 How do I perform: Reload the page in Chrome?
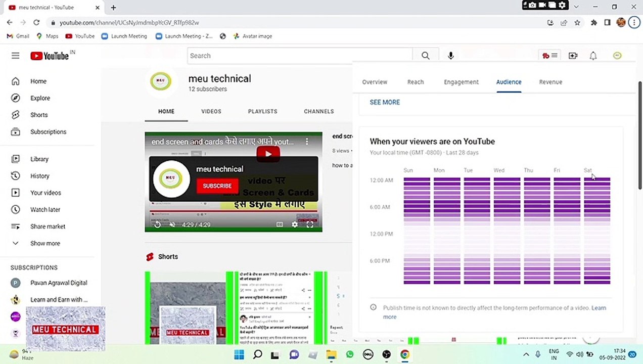click(x=36, y=23)
